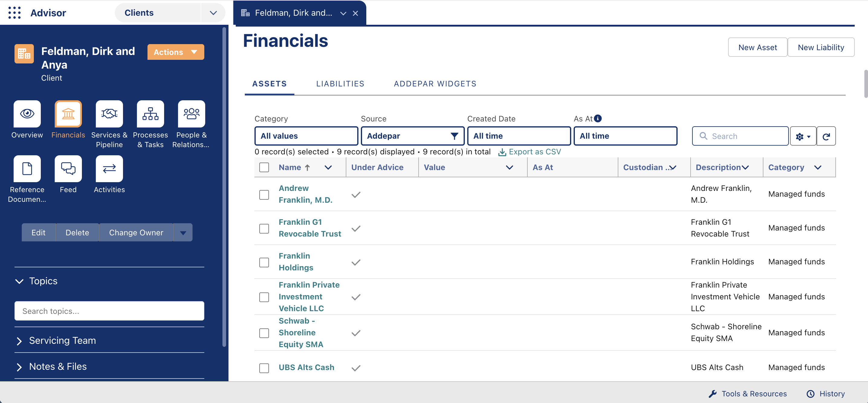This screenshot has height=403, width=868.
Task: Check the Franklin Holdings row checkbox
Action: 264,262
